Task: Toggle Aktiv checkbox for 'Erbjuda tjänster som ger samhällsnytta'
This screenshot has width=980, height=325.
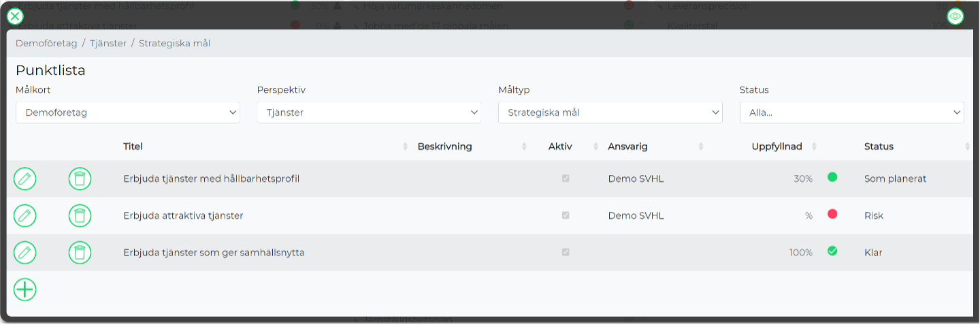Action: pos(566,252)
